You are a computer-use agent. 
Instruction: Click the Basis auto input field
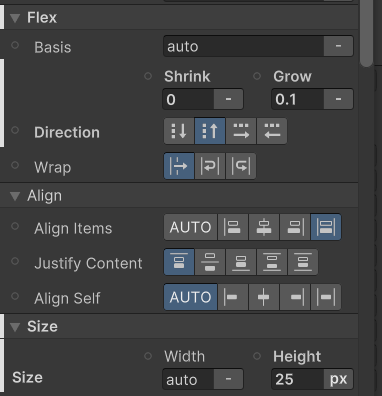pyautogui.click(x=244, y=46)
